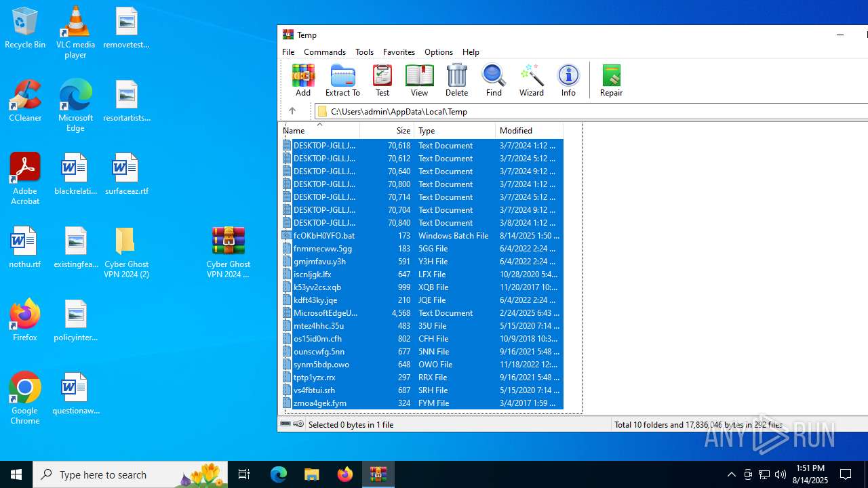The height and width of the screenshot is (488, 868).
Task: Select Firefox desktop shortcut
Action: pyautogui.click(x=25, y=321)
